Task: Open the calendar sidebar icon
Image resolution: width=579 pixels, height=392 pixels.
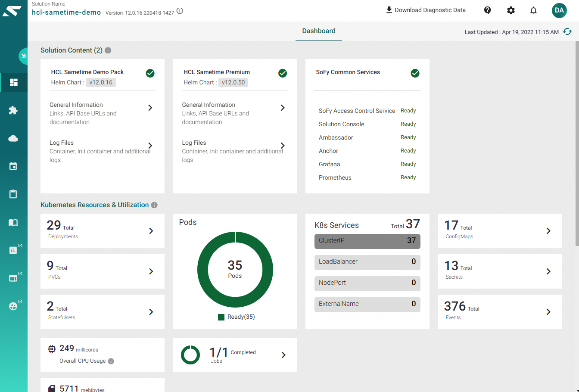Action: point(13,166)
